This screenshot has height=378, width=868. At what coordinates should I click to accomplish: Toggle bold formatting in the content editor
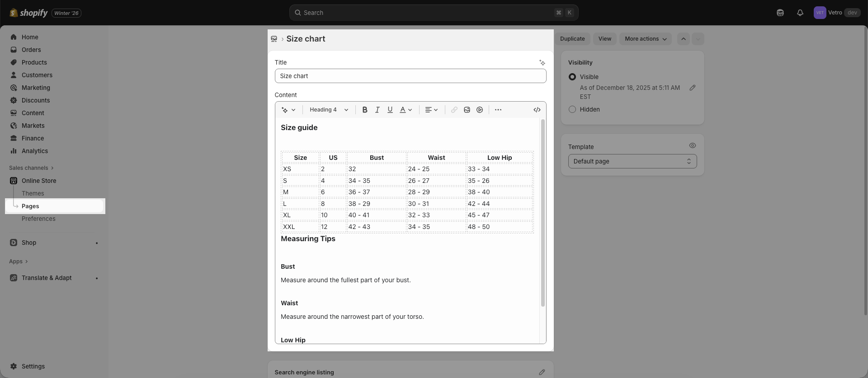[x=365, y=110]
